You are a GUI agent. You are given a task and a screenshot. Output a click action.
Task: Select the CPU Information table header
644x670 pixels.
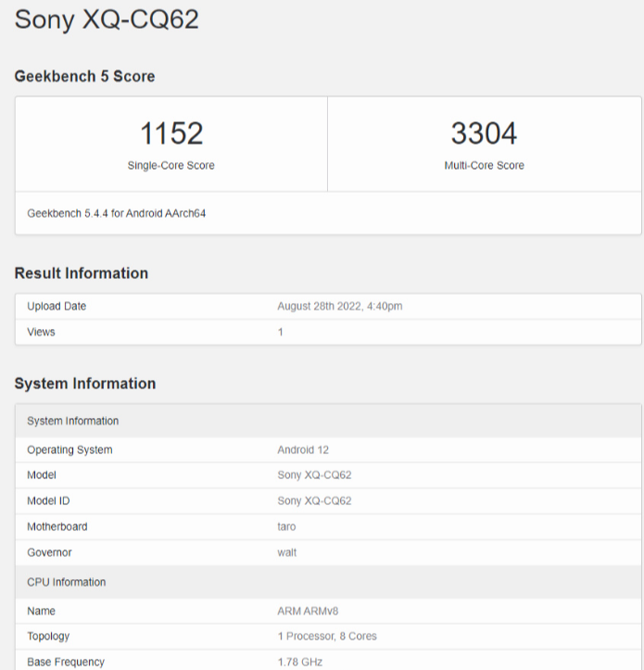pos(67,582)
